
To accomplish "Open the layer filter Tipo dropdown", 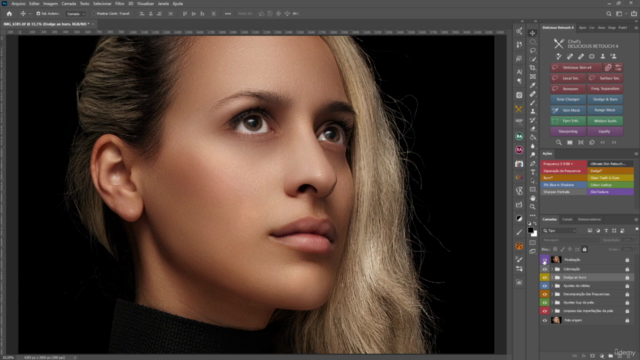I will coord(559,231).
